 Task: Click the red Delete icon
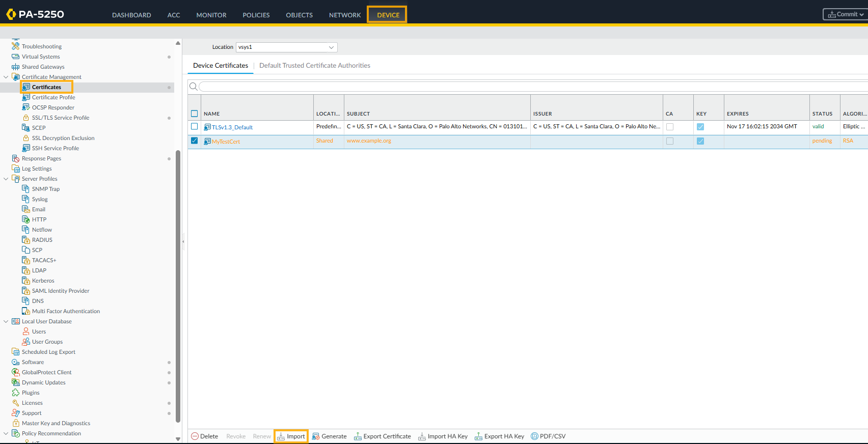(195, 436)
